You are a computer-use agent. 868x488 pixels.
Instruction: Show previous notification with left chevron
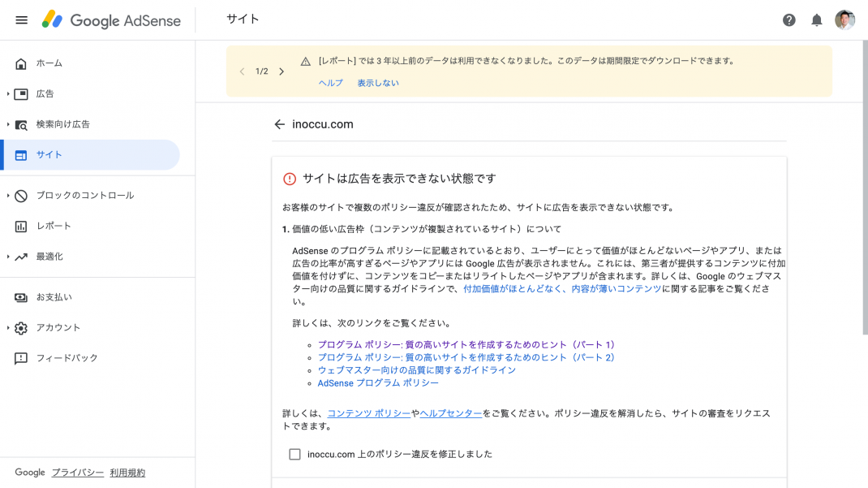[x=242, y=71]
